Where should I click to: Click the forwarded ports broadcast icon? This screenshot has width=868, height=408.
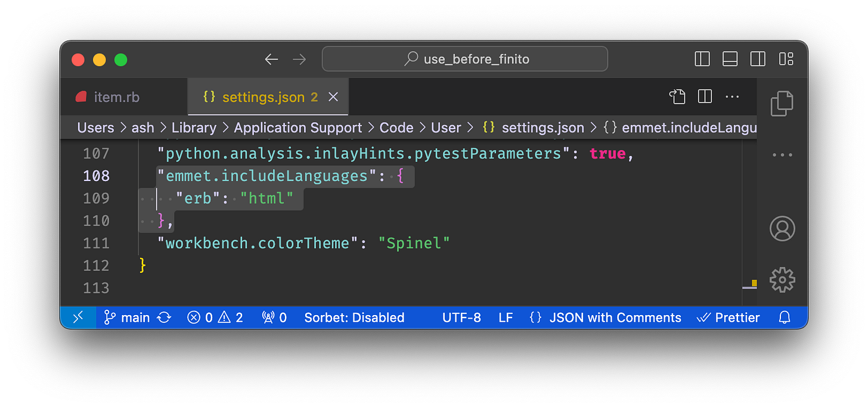(274, 317)
